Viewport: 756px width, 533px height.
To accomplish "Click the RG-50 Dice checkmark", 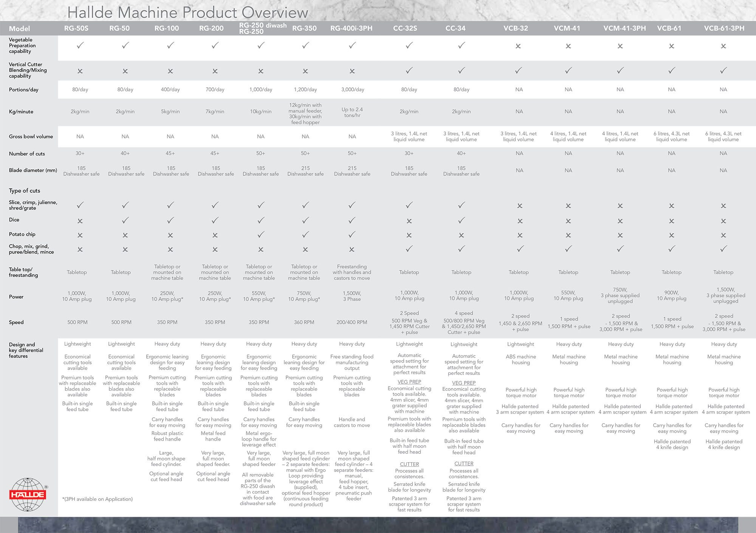I will click(x=125, y=220).
